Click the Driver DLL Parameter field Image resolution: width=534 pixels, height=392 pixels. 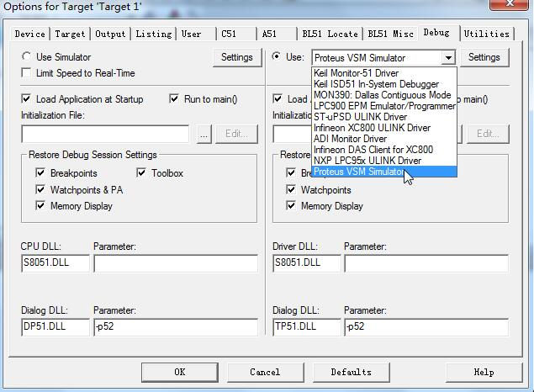click(x=426, y=263)
